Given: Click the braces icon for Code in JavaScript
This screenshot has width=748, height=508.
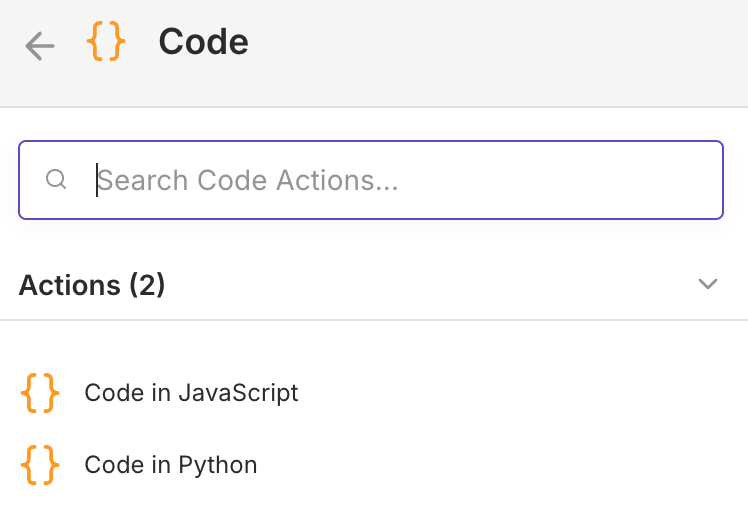Looking at the screenshot, I should point(40,393).
